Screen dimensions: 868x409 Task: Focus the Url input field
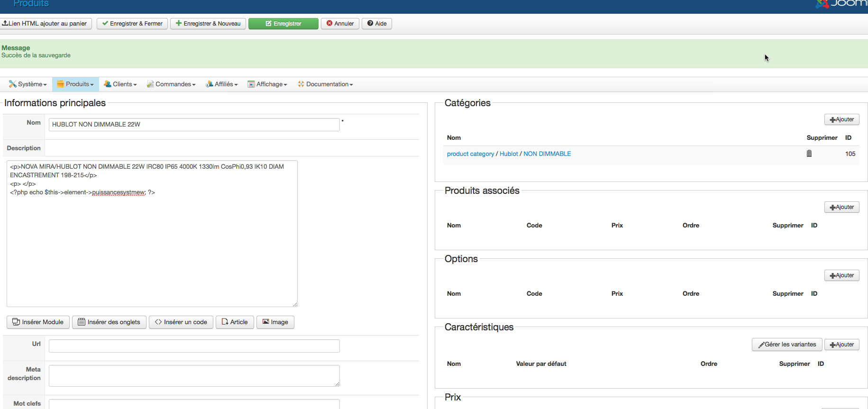tap(194, 346)
